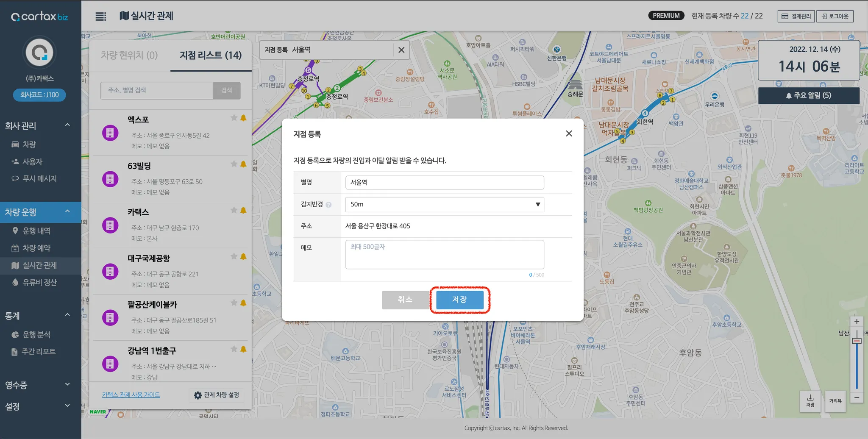Click the 강남역 1번출구 building icon
Screen dimensions: 868x439
click(x=110, y=364)
